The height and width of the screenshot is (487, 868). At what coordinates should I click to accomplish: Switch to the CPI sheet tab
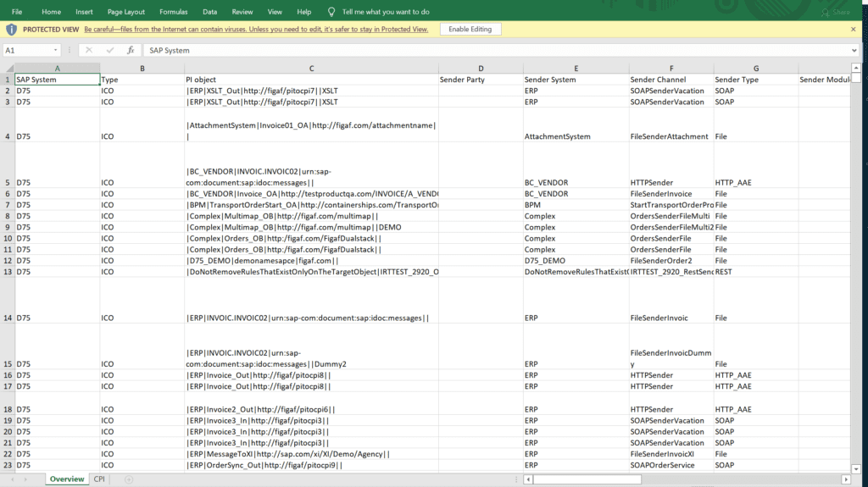[99, 479]
